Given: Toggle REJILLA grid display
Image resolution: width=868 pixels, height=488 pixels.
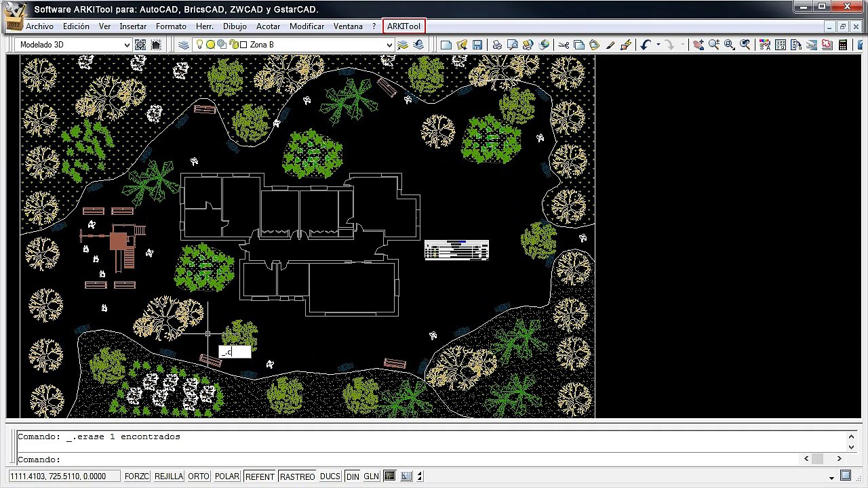Looking at the screenshot, I should (169, 476).
